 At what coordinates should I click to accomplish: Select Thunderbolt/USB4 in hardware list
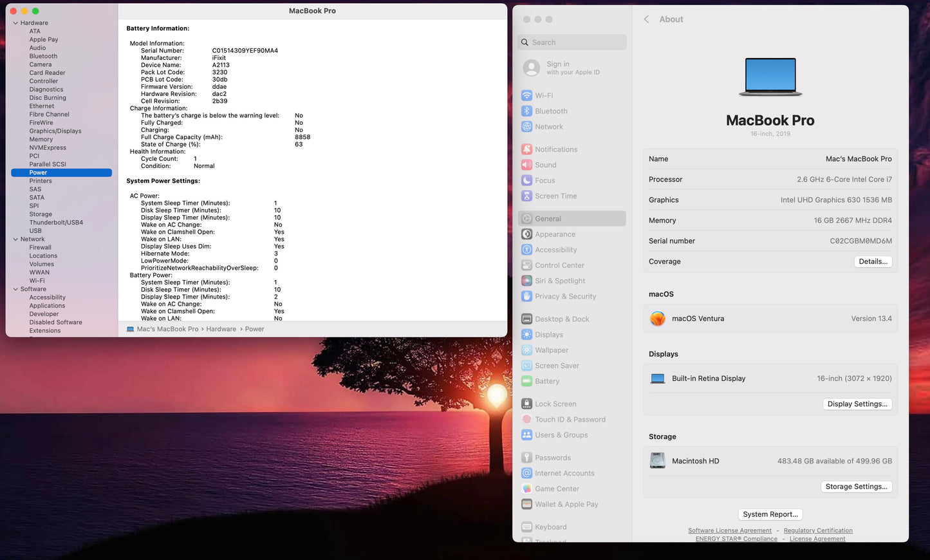[x=56, y=223]
